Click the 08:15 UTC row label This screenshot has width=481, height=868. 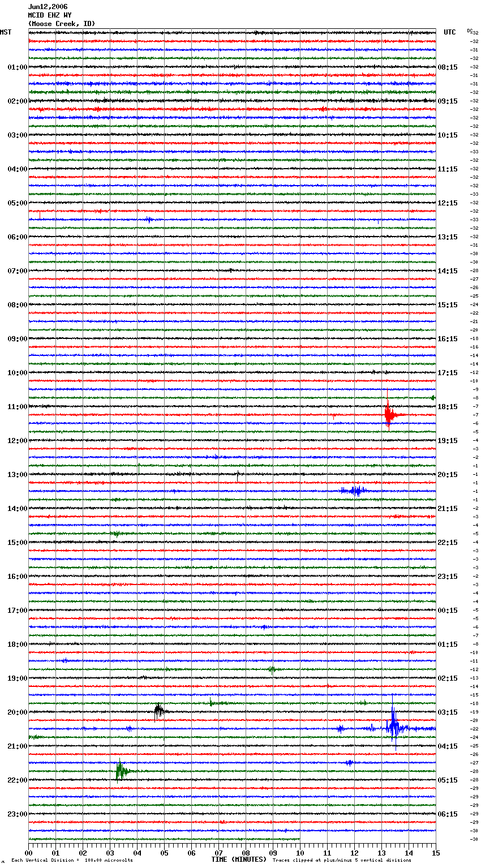click(x=448, y=67)
